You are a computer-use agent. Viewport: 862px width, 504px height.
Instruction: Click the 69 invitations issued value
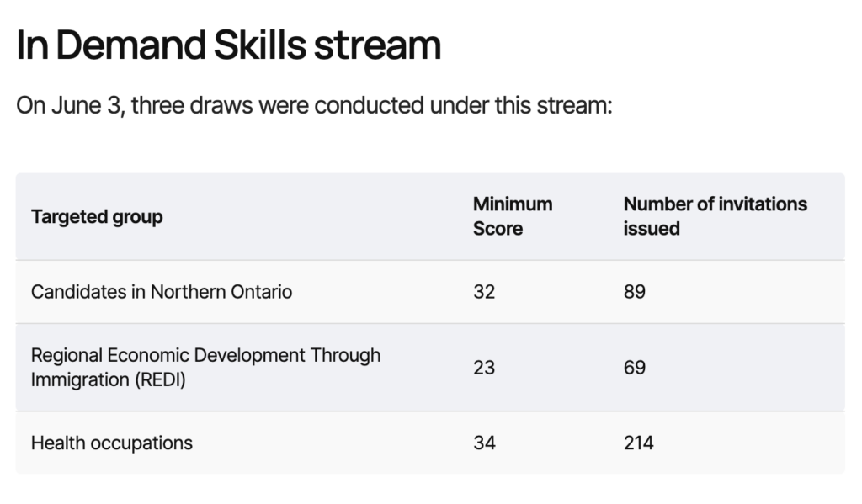(x=635, y=368)
